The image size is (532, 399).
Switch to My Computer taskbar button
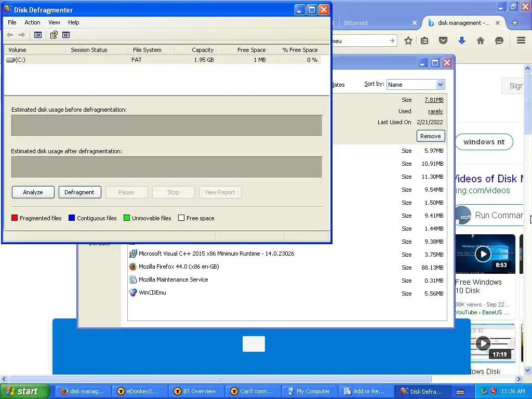310,391
